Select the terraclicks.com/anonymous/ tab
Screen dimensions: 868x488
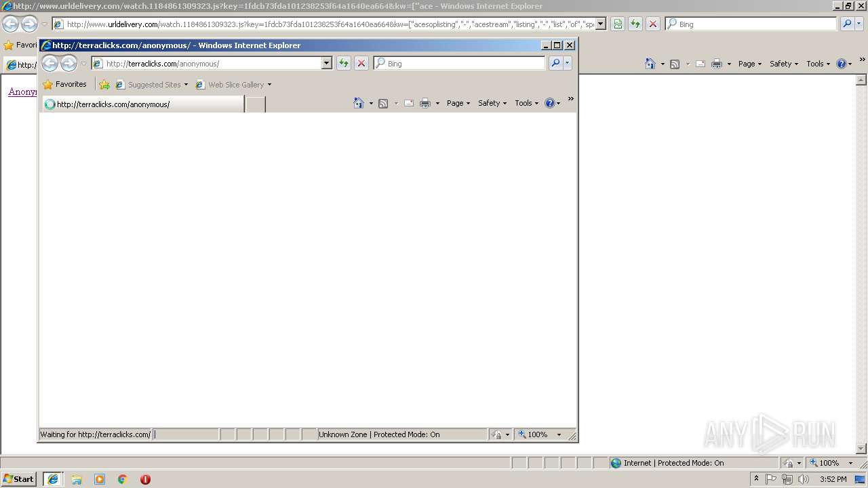(142, 104)
